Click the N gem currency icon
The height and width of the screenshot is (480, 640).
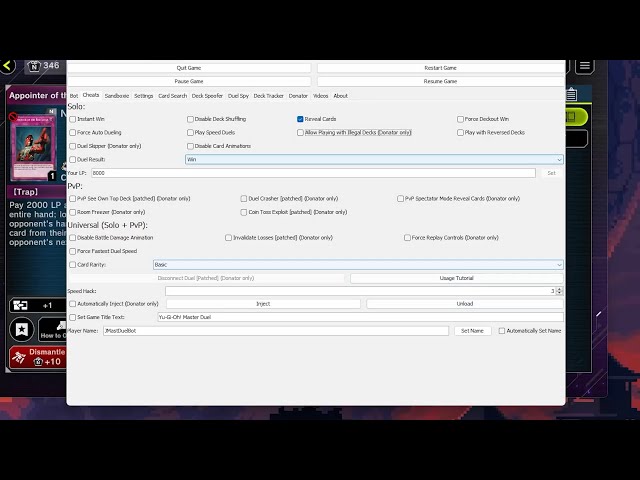34,66
